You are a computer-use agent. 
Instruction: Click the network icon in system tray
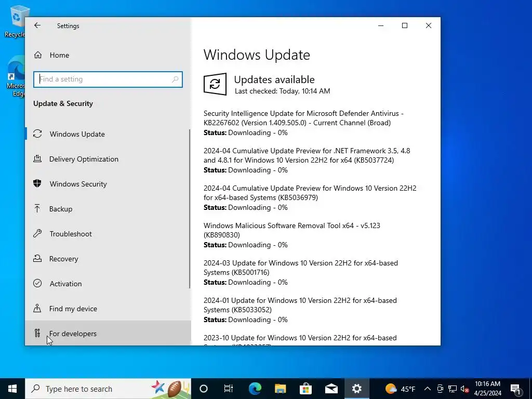(x=453, y=389)
